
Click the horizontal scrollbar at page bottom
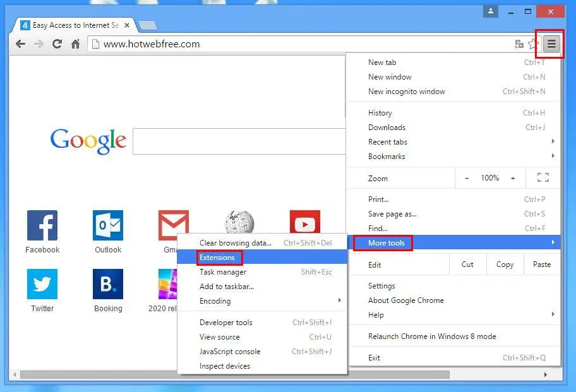click(235, 375)
